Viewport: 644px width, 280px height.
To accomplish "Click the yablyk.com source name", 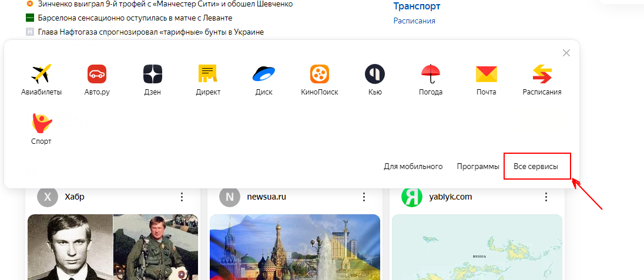I will [451, 197].
